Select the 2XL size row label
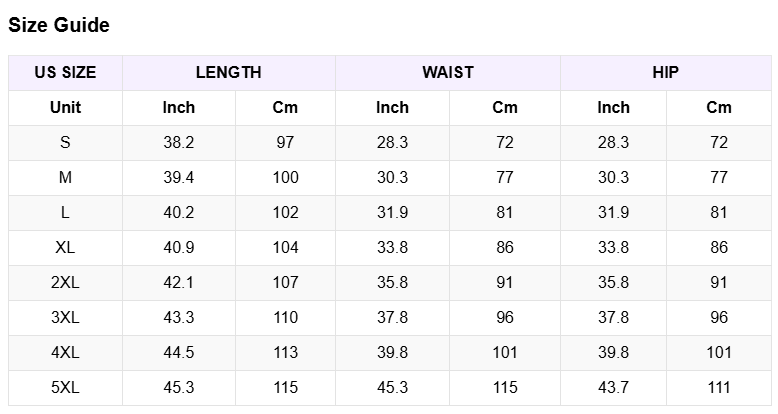 click(x=65, y=282)
